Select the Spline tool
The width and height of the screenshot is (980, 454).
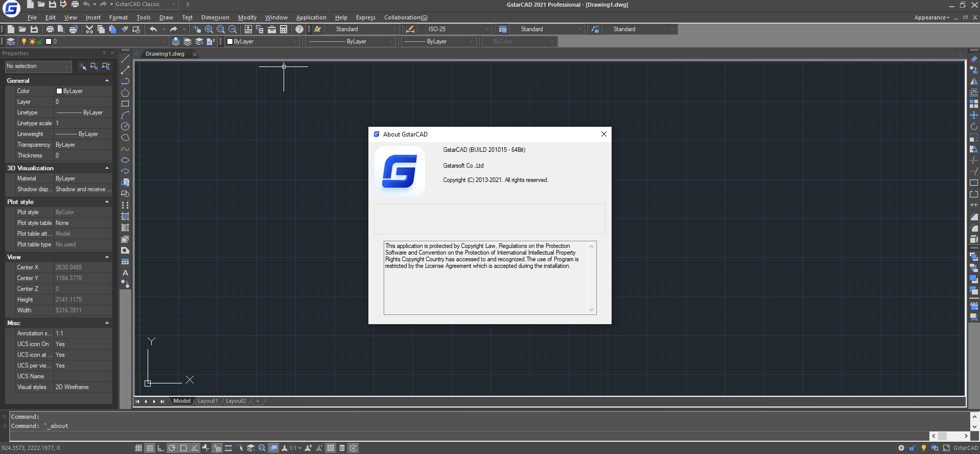(x=125, y=149)
